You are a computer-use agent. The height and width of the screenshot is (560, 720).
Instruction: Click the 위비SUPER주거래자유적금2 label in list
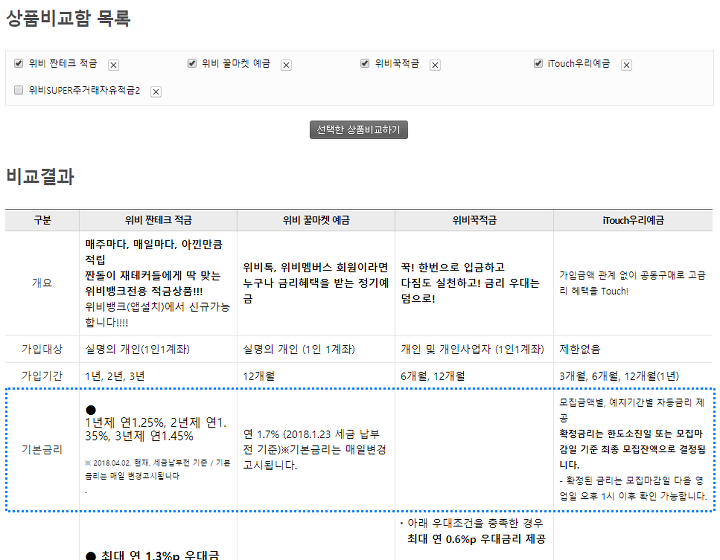pyautogui.click(x=84, y=90)
